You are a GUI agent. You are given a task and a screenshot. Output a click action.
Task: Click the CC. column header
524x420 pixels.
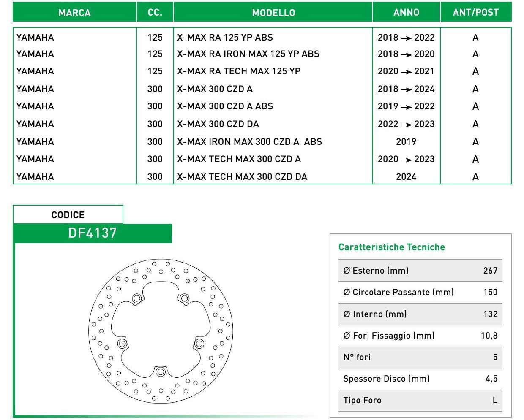155,12
